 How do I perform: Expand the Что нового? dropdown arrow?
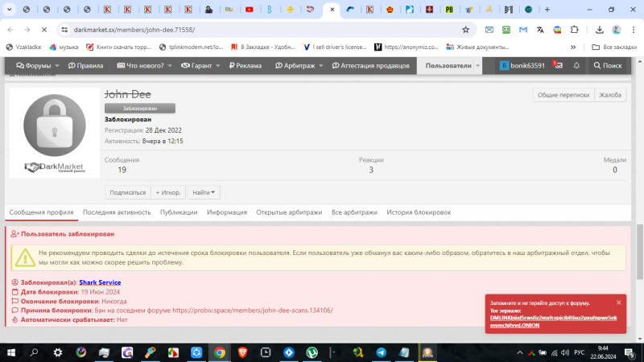(x=170, y=66)
